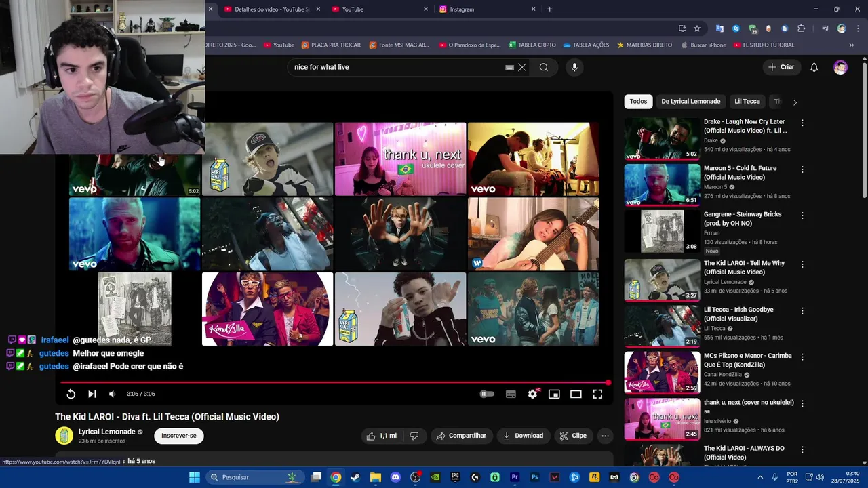The height and width of the screenshot is (488, 868).
Task: Open options menu for Lil Tecca - Irish Goodbye
Action: tap(802, 311)
